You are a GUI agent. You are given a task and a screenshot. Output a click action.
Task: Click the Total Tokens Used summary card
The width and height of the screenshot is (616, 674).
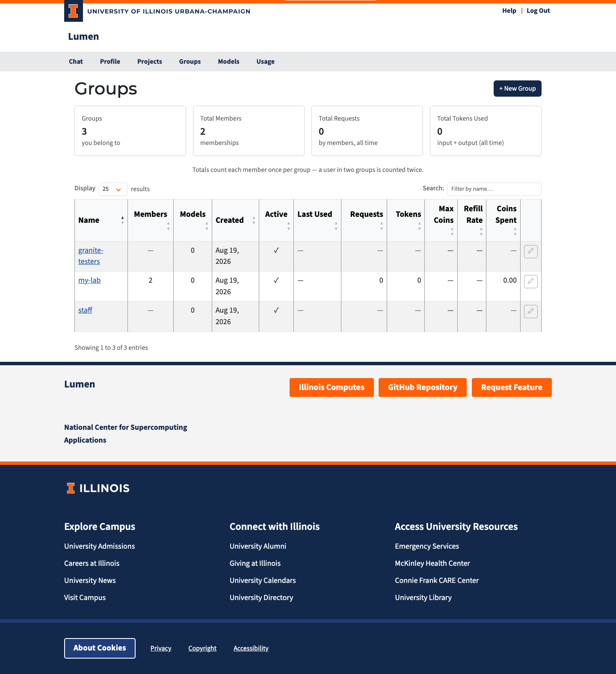click(x=486, y=131)
